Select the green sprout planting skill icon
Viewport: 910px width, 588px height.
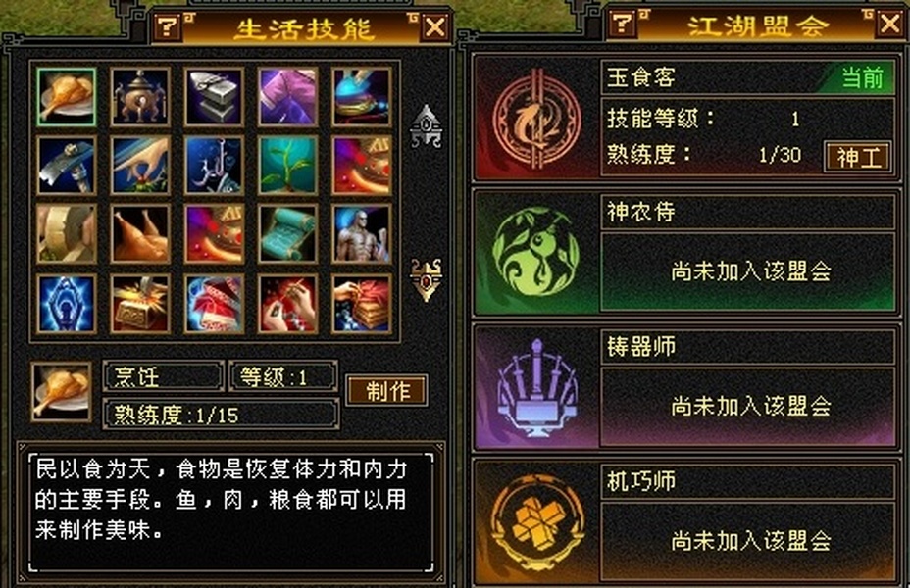click(x=288, y=166)
